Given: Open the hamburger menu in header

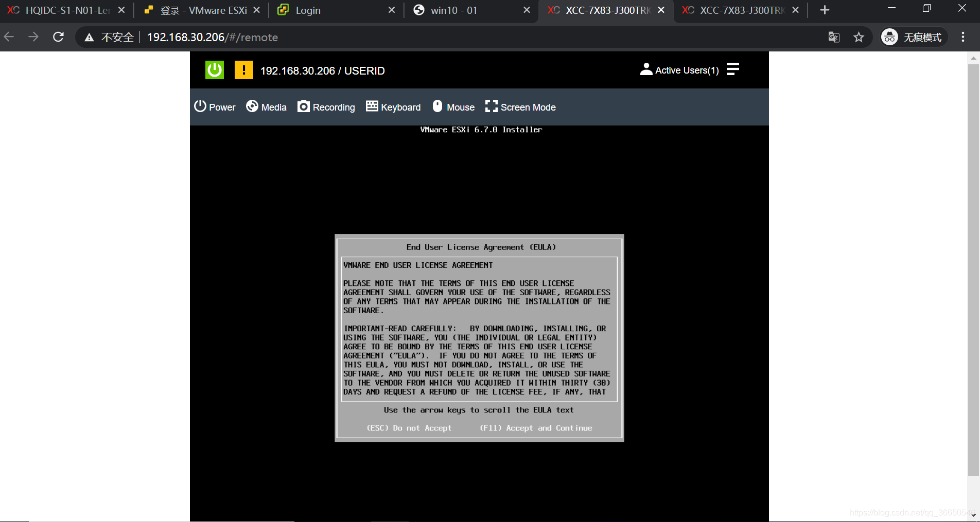Looking at the screenshot, I should click(733, 69).
